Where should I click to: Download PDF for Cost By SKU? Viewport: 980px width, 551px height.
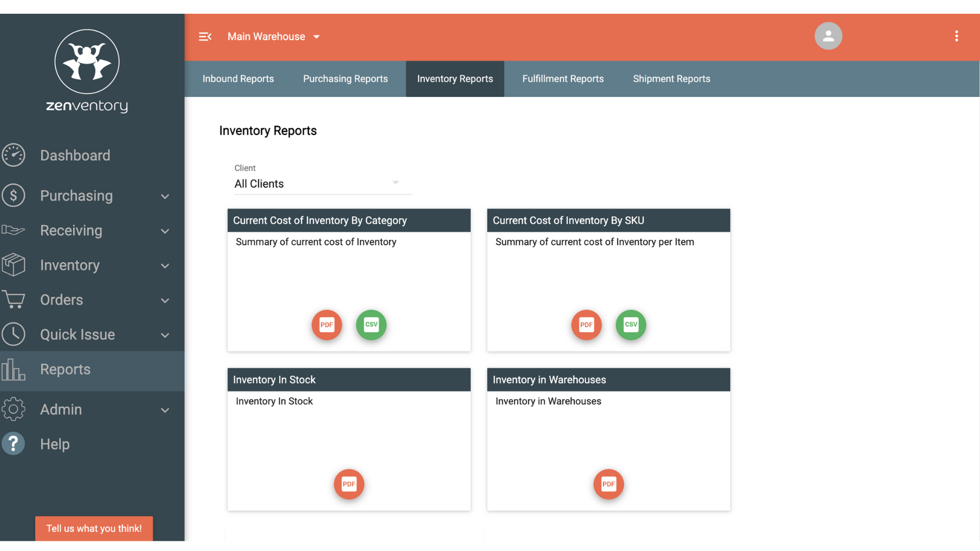point(586,324)
